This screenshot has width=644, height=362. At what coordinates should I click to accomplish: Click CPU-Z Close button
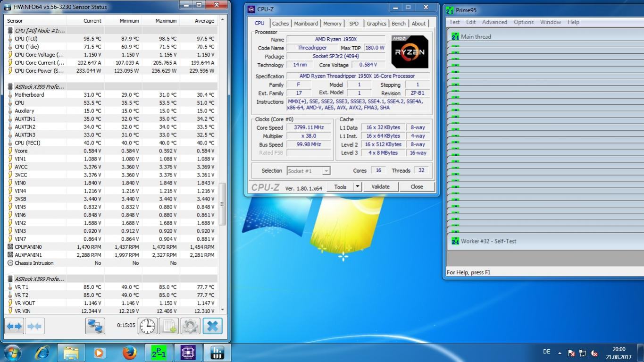[417, 186]
